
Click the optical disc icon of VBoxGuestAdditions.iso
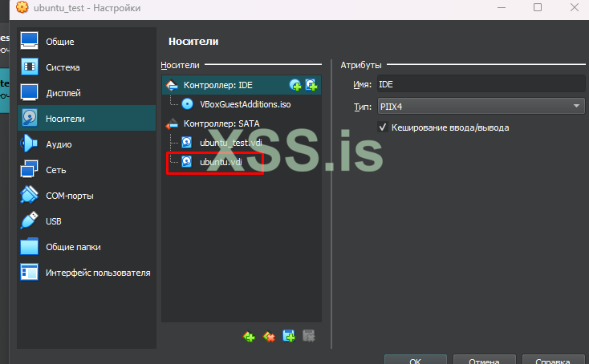point(187,104)
